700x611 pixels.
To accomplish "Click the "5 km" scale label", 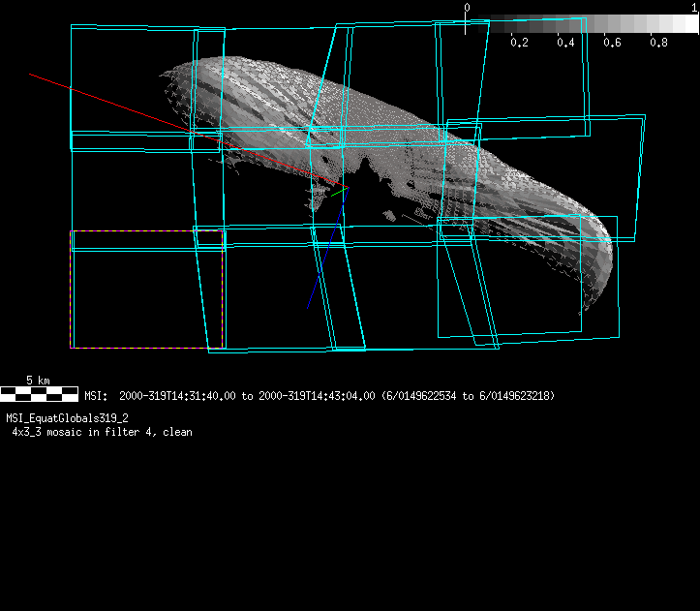I will pos(39,381).
